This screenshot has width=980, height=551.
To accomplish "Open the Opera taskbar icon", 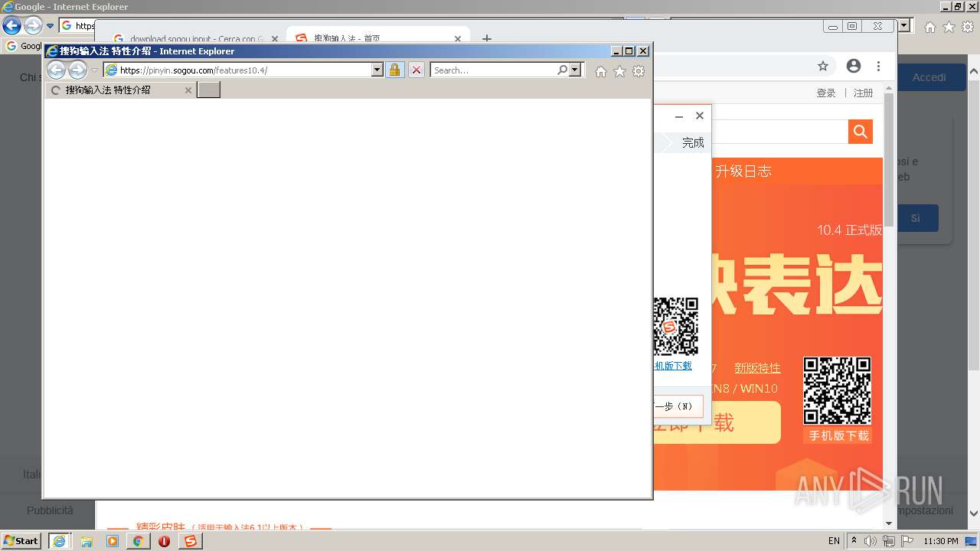I will click(x=164, y=541).
